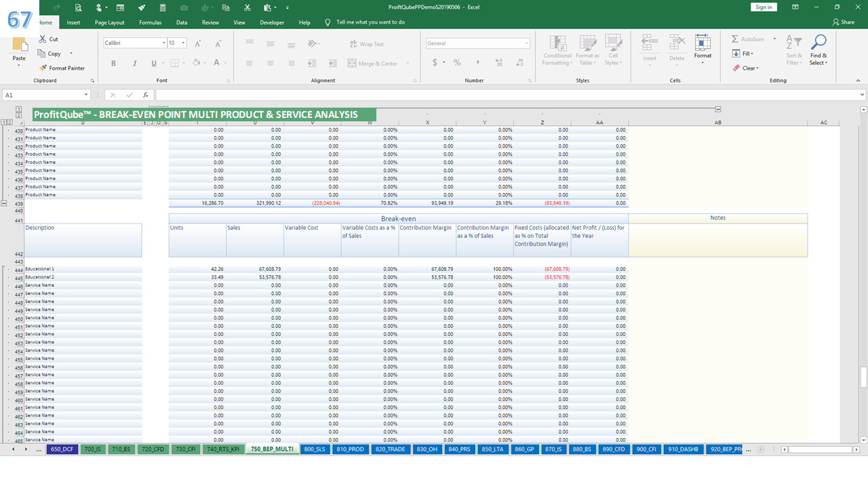
Task: Click the Increase Font Size icon
Action: pyautogui.click(x=198, y=43)
